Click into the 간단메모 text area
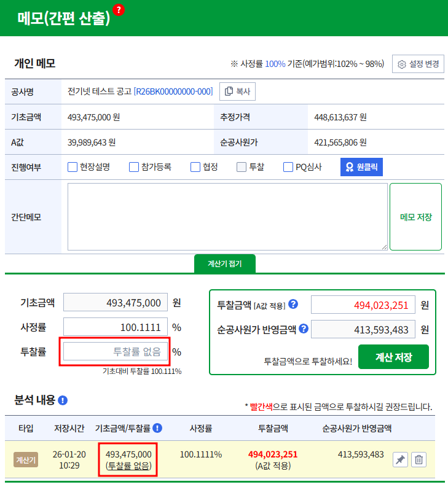 227,217
